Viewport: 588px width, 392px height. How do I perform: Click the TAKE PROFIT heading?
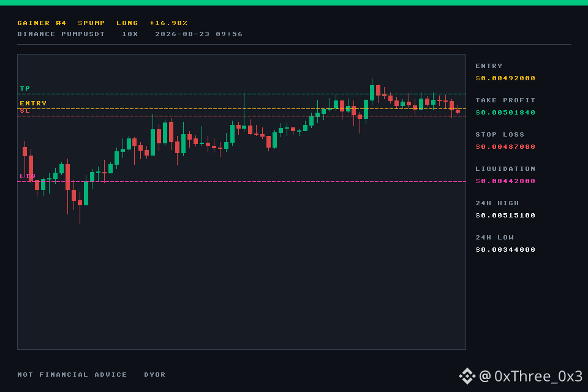(505, 100)
